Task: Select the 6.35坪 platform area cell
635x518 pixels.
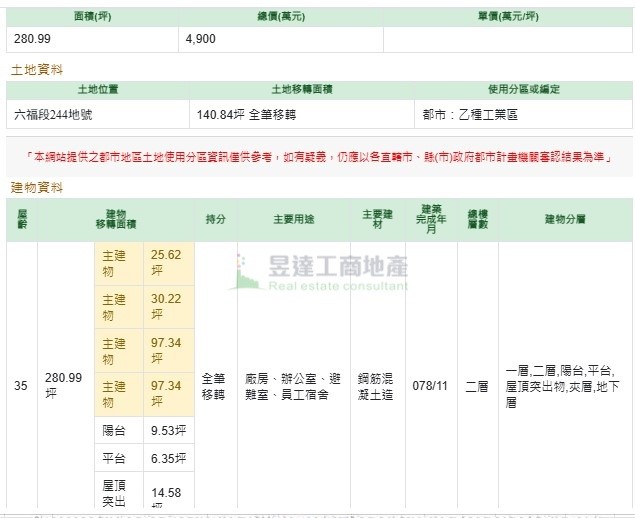Action: 165,460
